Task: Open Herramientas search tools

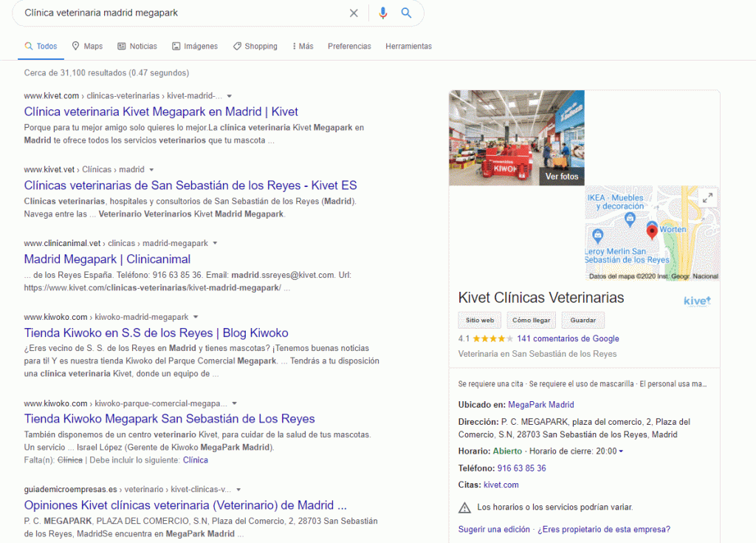Action: [x=408, y=47]
